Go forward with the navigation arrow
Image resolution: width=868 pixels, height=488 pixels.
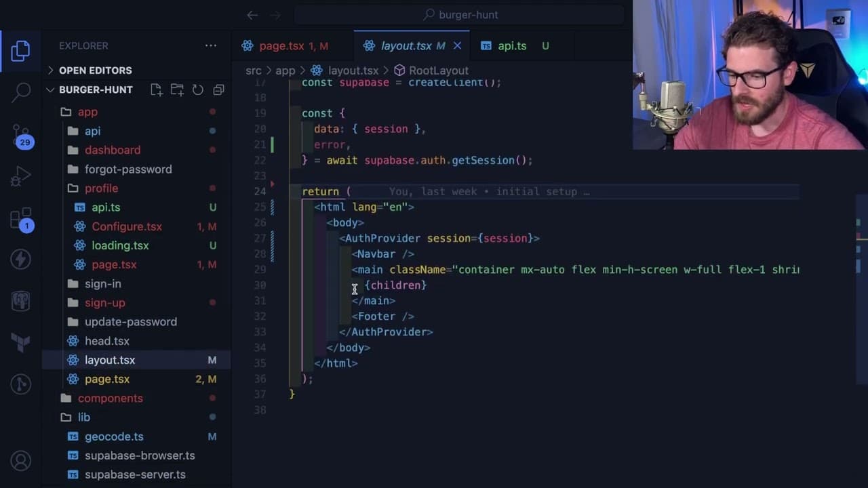[275, 14]
